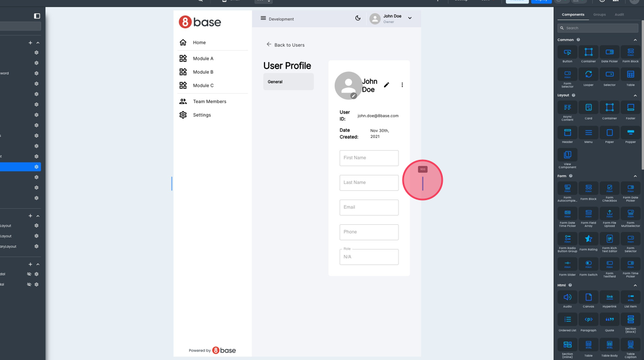
Task: Collapse the Form components section
Action: click(x=635, y=176)
